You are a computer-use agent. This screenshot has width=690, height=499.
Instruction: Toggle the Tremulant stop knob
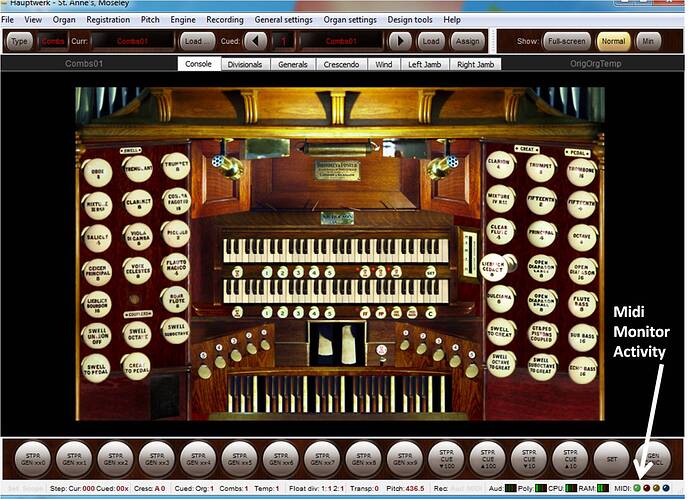[x=138, y=169]
